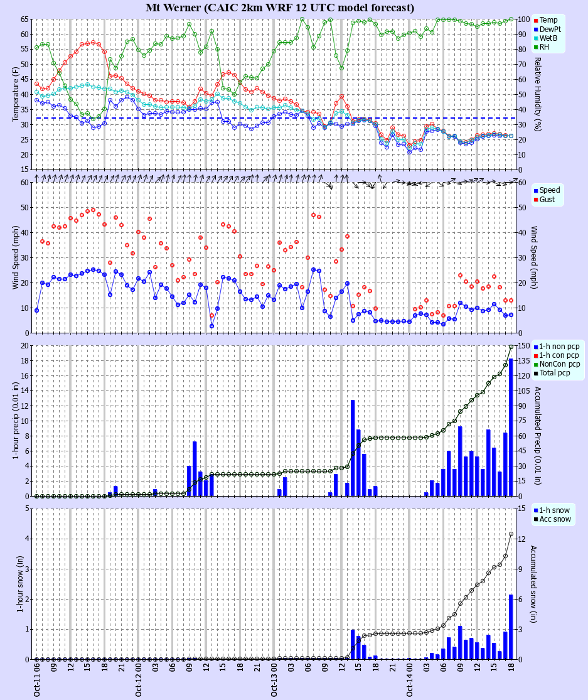Select the Temp legend entry
The height and width of the screenshot is (700, 588).
coord(545,20)
